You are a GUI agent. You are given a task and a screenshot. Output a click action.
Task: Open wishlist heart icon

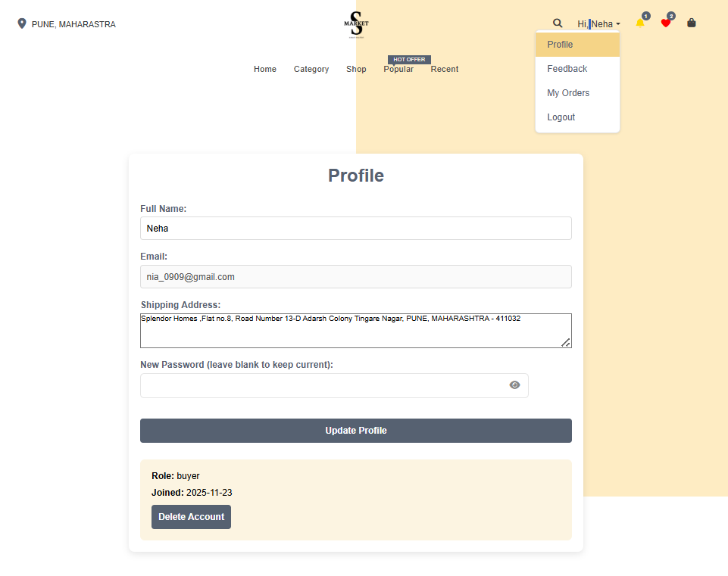(x=666, y=23)
